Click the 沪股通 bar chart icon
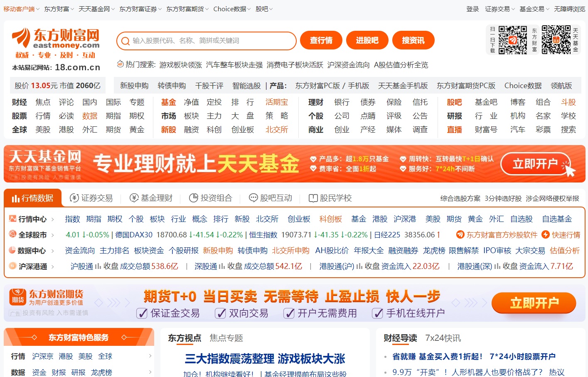 tap(98, 266)
